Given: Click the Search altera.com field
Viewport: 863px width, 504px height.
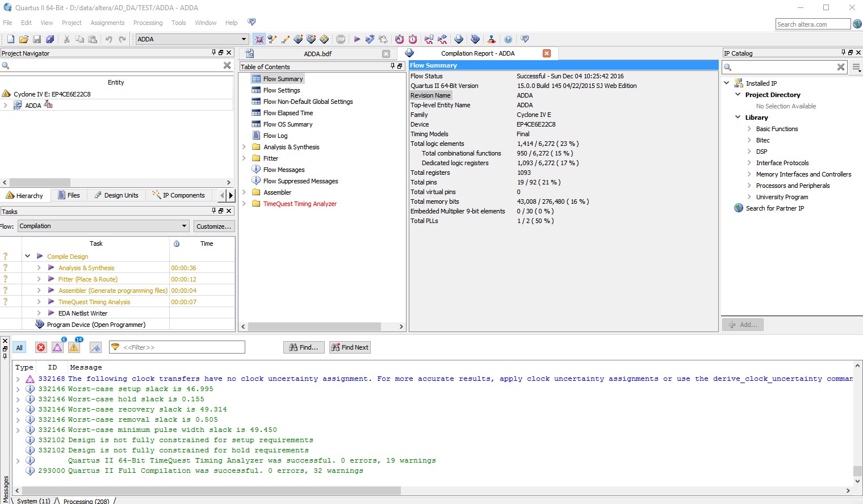Looking at the screenshot, I should 813,24.
